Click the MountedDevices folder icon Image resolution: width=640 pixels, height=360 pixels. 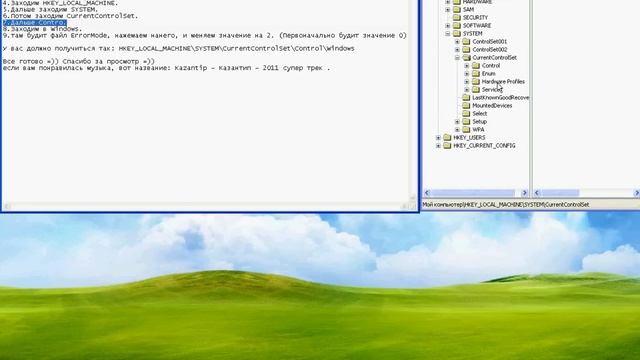[467, 105]
